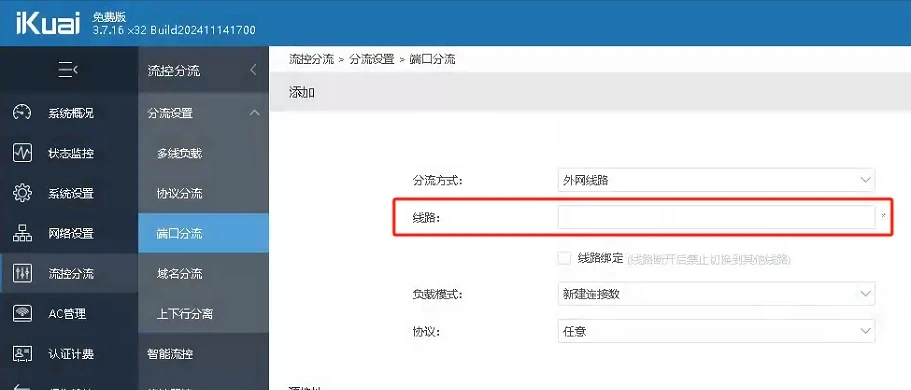
Task: Open the 协议 dropdown showing 任意
Action: (716, 331)
